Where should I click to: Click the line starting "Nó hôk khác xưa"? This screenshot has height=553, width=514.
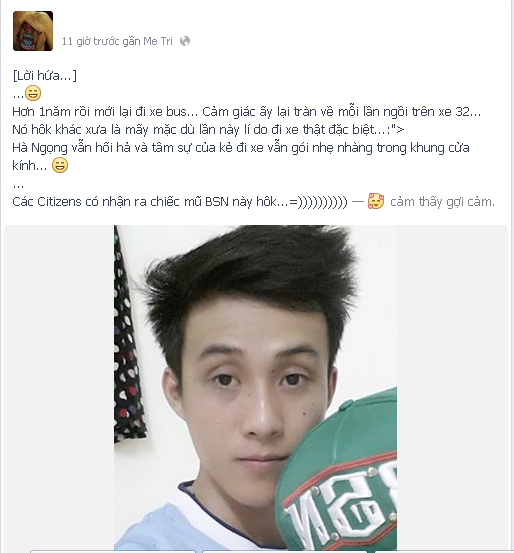coord(208,129)
